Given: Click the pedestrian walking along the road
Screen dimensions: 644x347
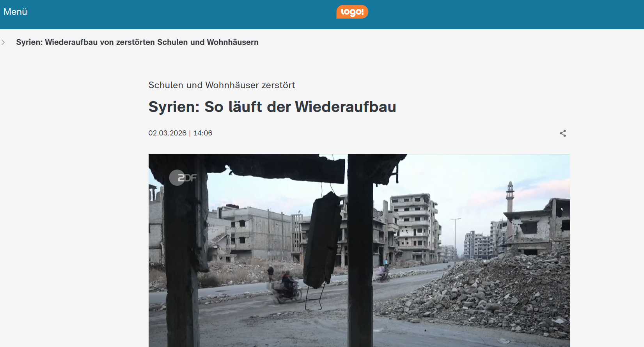Looking at the screenshot, I should 270,274.
